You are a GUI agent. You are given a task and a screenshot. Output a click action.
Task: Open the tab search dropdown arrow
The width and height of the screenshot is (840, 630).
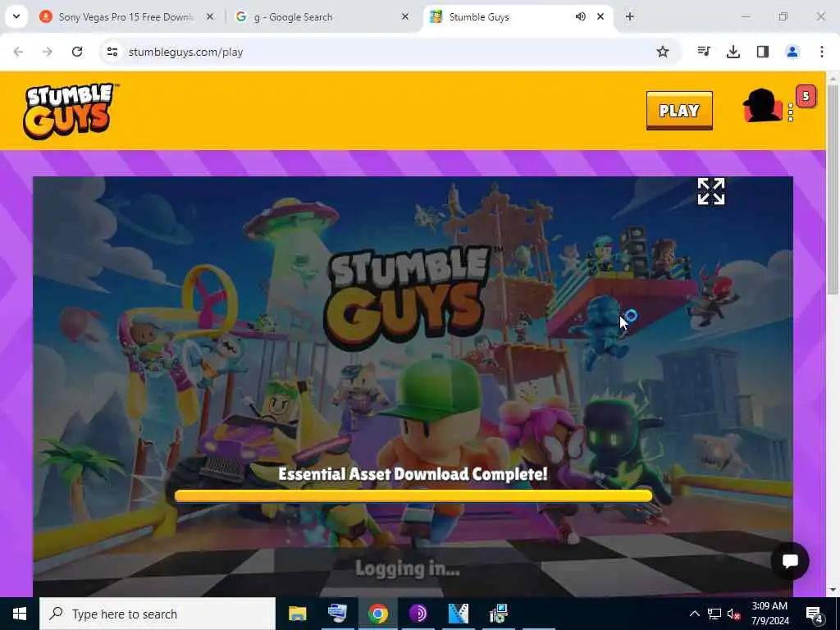16,16
